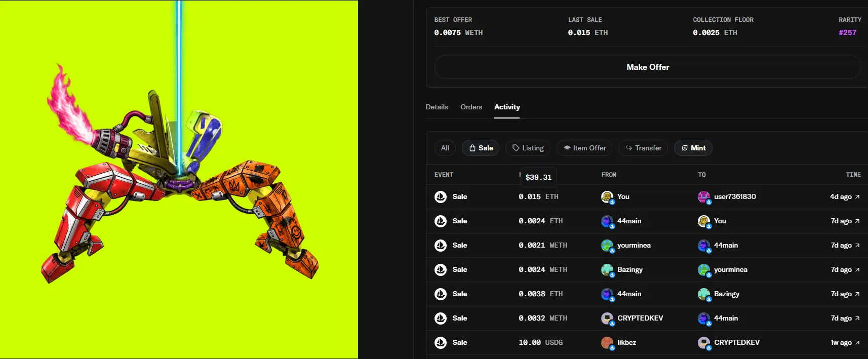Click the 44main sender avatar in the 0.0038 ETH row

[x=607, y=294]
